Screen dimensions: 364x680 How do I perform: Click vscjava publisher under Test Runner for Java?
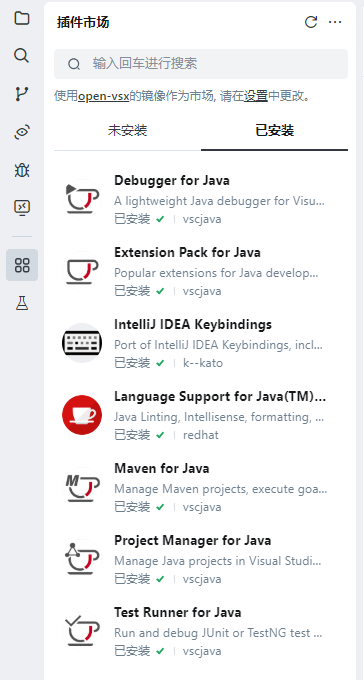pos(202,651)
